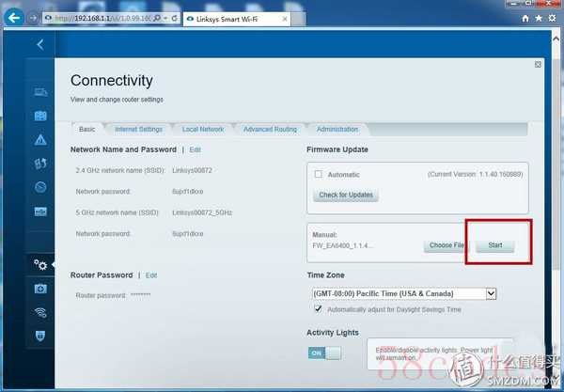Uncheck automatically adjust for Daylight Savings Time
Viewport: 564px width, 392px height.
point(318,308)
